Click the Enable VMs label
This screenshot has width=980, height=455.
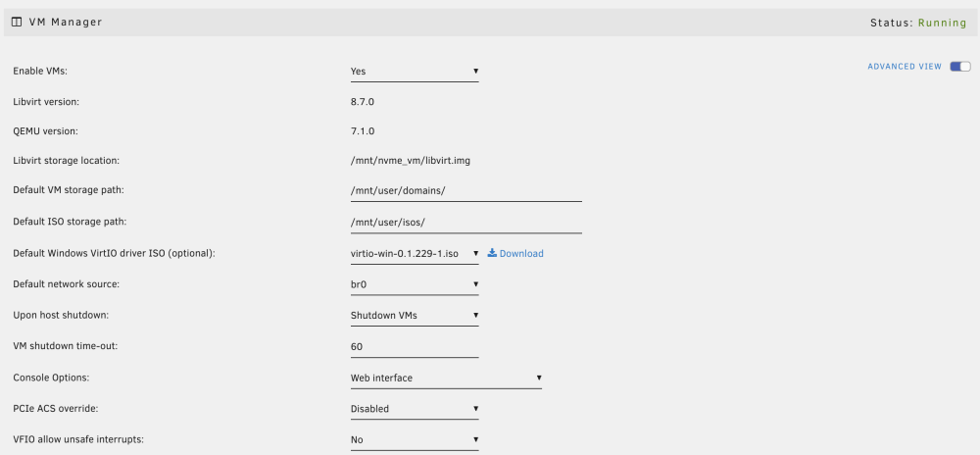(40, 72)
